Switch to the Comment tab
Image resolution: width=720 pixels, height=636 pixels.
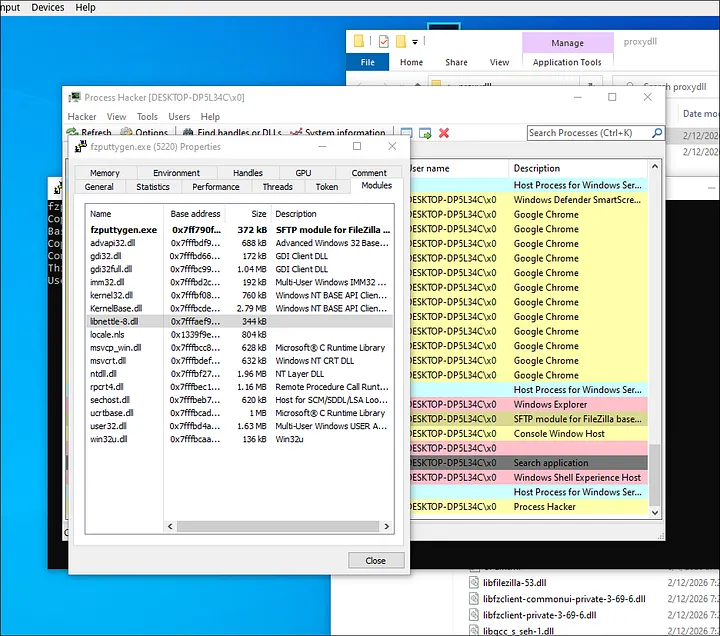point(369,173)
